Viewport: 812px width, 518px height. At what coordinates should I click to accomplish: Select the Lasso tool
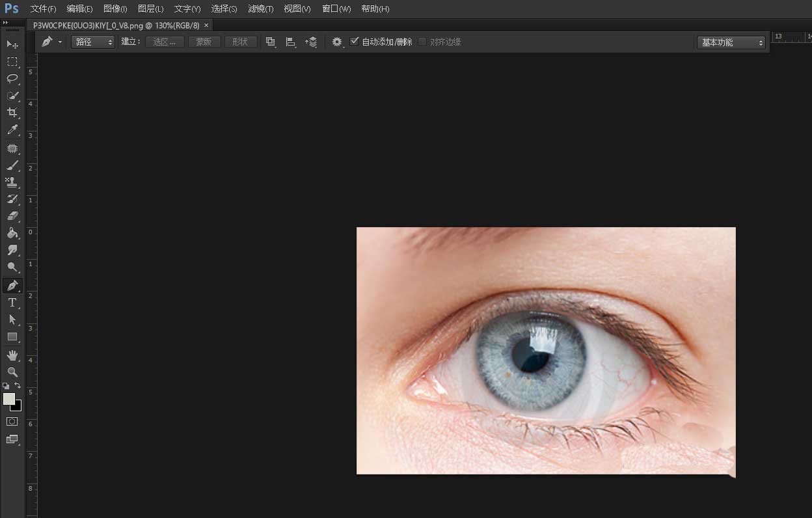[12, 79]
